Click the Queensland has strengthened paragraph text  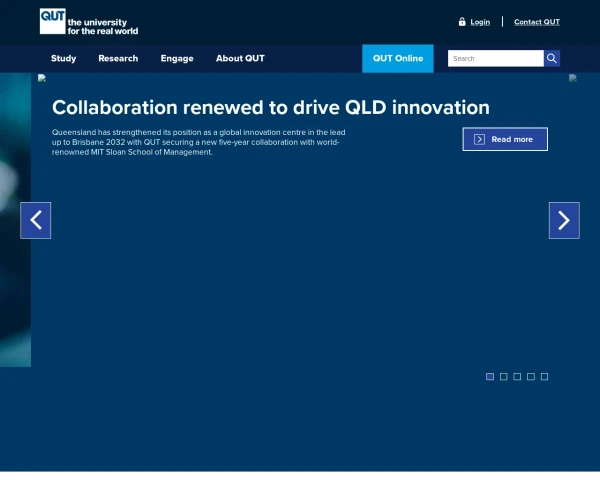coord(199,142)
